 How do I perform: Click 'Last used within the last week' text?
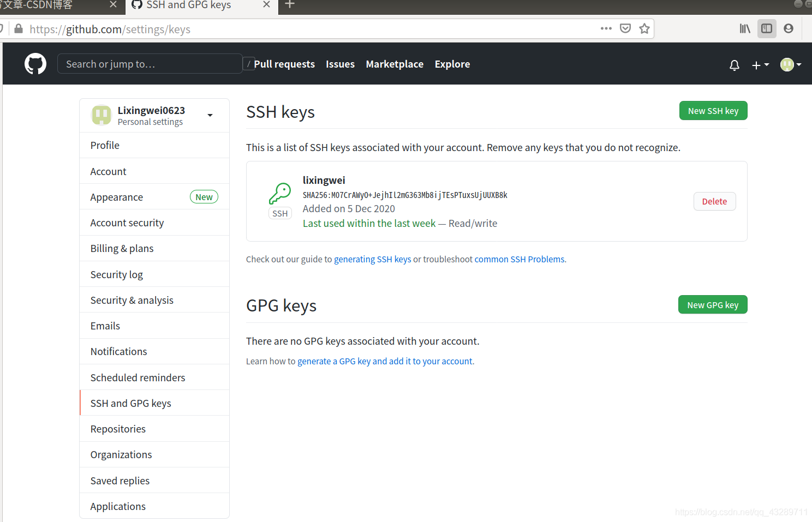(x=369, y=223)
